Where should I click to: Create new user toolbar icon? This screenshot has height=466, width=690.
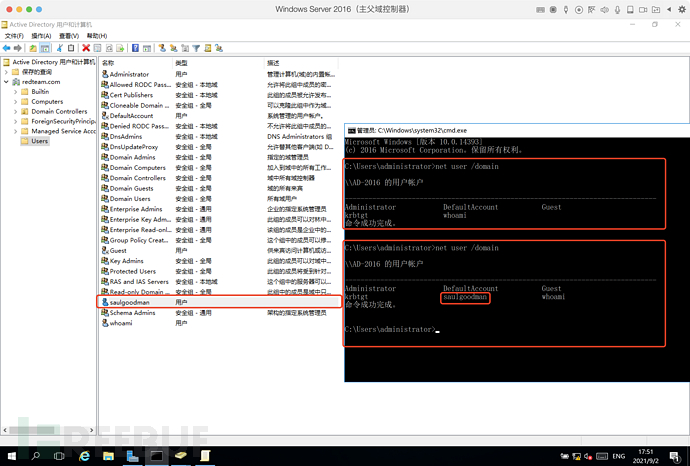[x=162, y=48]
